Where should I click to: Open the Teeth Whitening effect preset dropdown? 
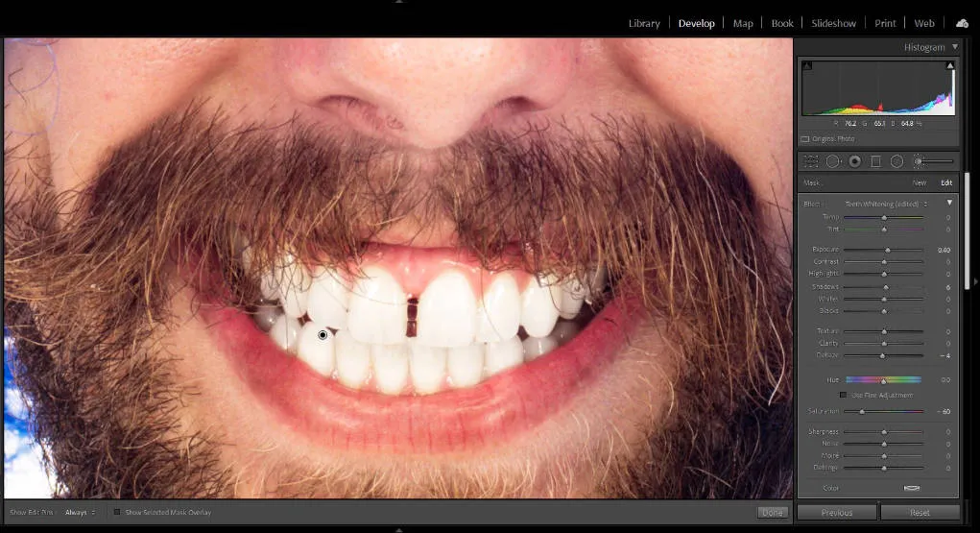pyautogui.click(x=886, y=204)
